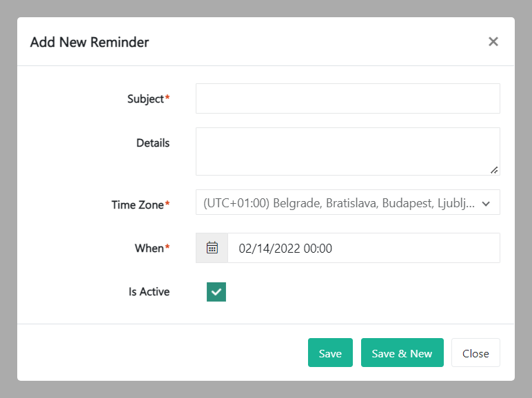Open the calendar date picker icon
532x398 pixels.
coord(212,248)
